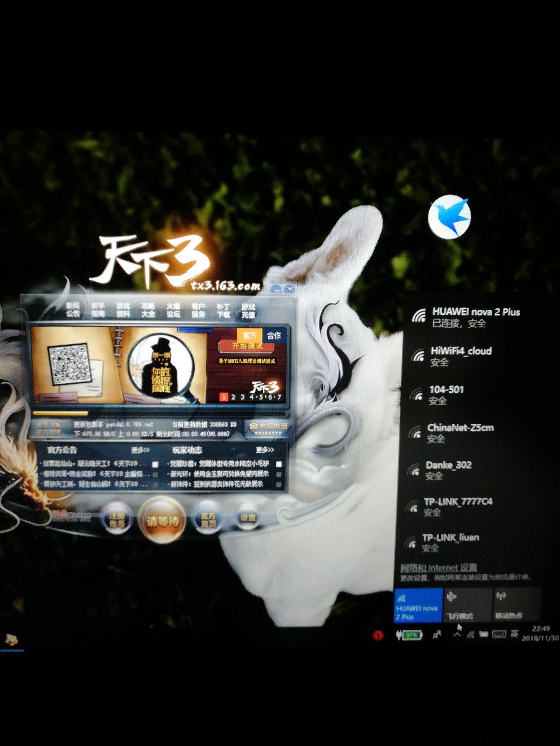Screen dimensions: 560x746
Task: Click Wi-Fi signal icon beside HiWiFi4_cloud
Action: tap(418, 356)
